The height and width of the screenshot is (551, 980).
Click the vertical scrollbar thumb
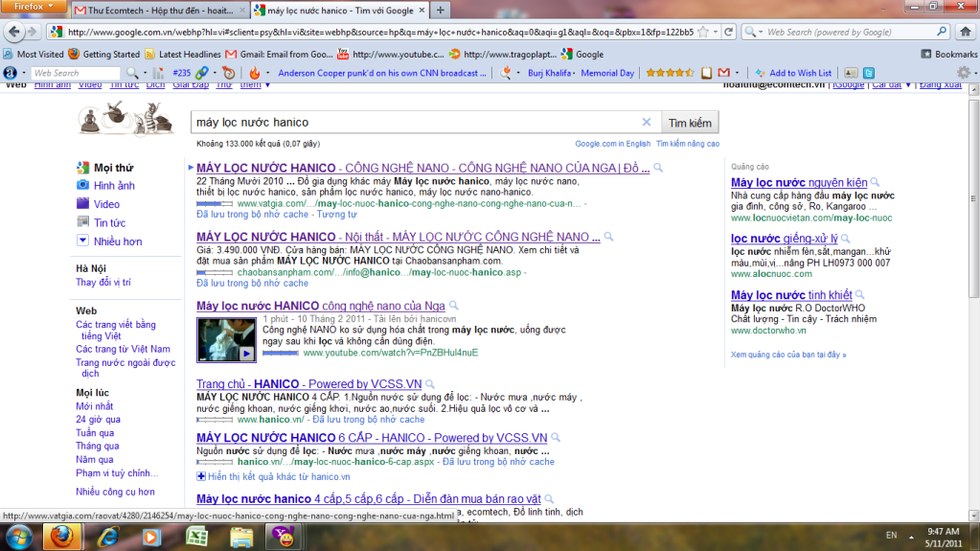coord(973,197)
